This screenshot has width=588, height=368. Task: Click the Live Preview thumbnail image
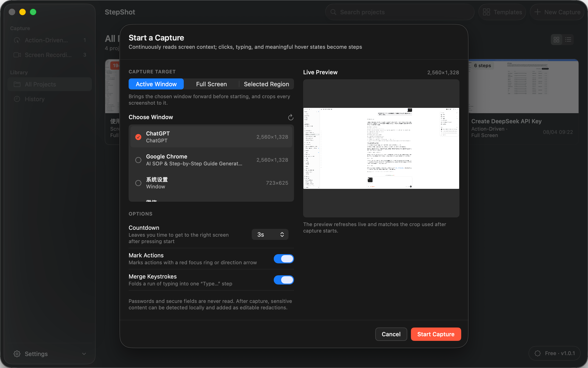click(381, 148)
